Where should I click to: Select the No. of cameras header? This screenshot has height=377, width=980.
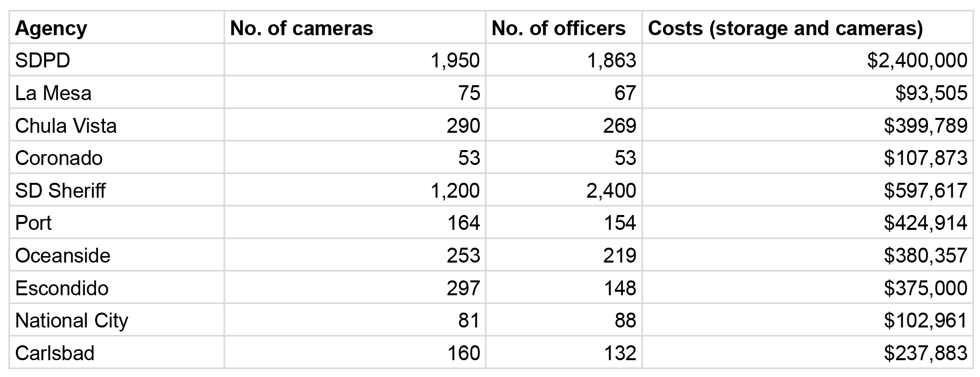[355, 27]
